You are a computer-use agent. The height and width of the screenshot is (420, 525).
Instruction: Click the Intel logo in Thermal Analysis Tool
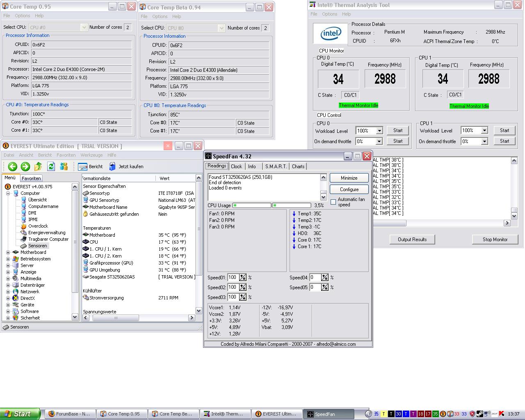(331, 33)
